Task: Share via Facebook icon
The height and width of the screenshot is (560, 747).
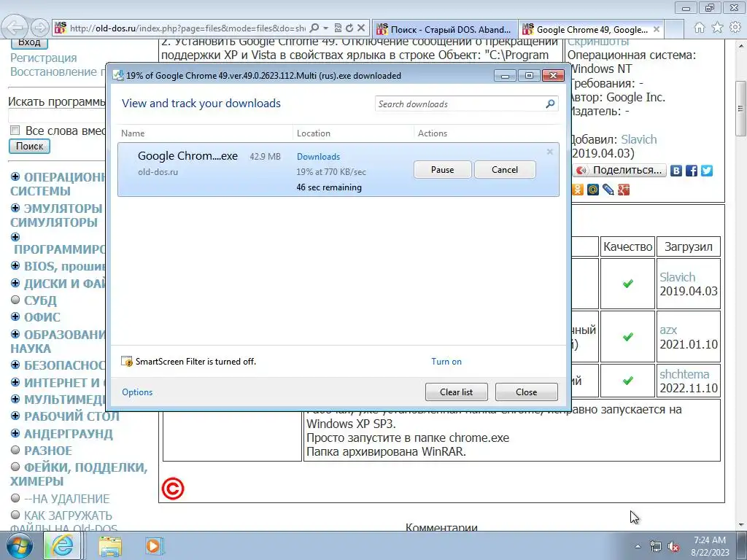Action: click(x=692, y=171)
